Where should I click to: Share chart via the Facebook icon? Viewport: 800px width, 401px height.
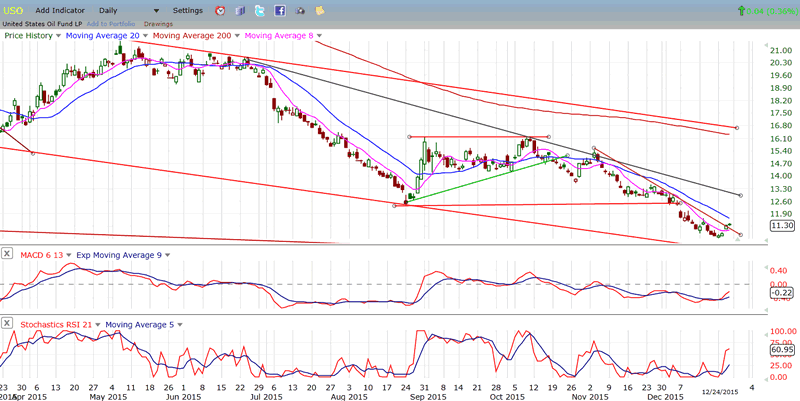pos(280,10)
